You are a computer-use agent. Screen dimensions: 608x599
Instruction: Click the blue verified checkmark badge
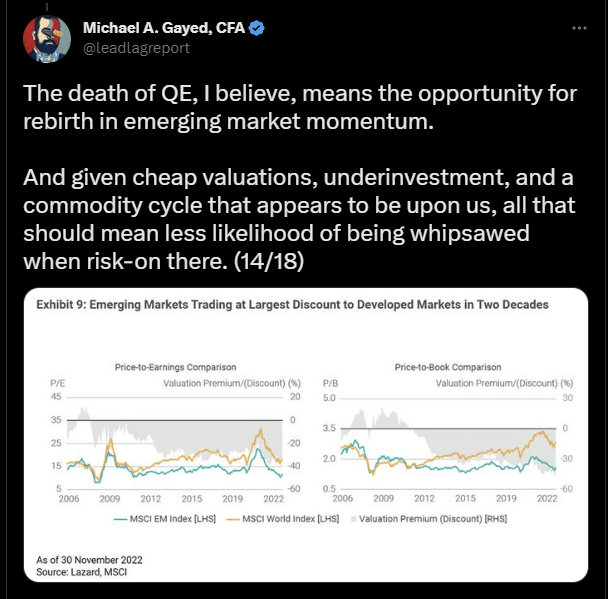pos(256,28)
